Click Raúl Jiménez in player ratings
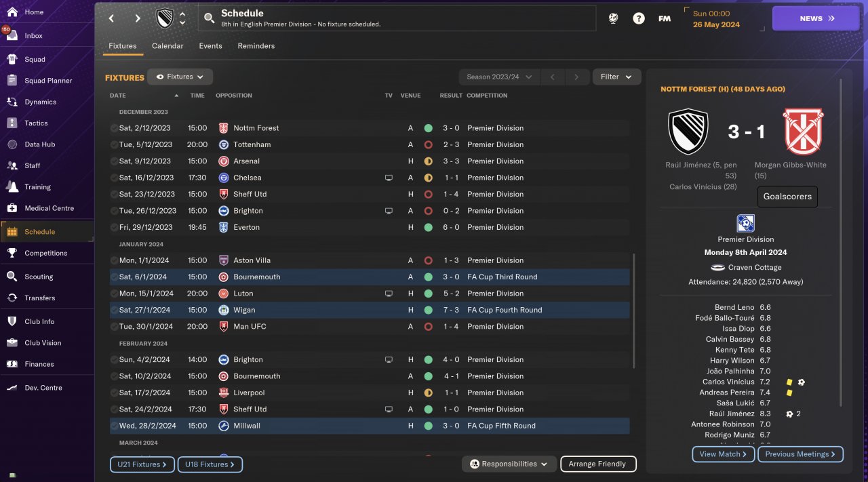Viewport: 868px width, 482px height. pyautogui.click(x=731, y=414)
